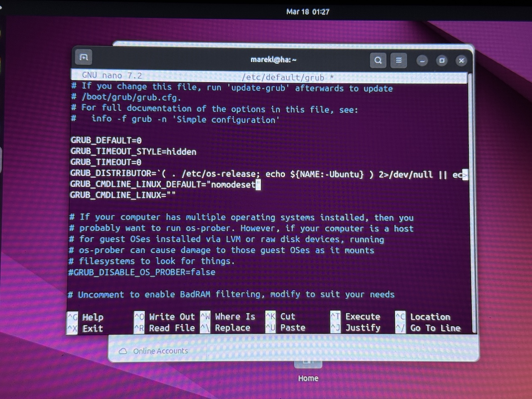Click the terminal search magnifier icon
The width and height of the screenshot is (532, 399).
pyautogui.click(x=378, y=60)
